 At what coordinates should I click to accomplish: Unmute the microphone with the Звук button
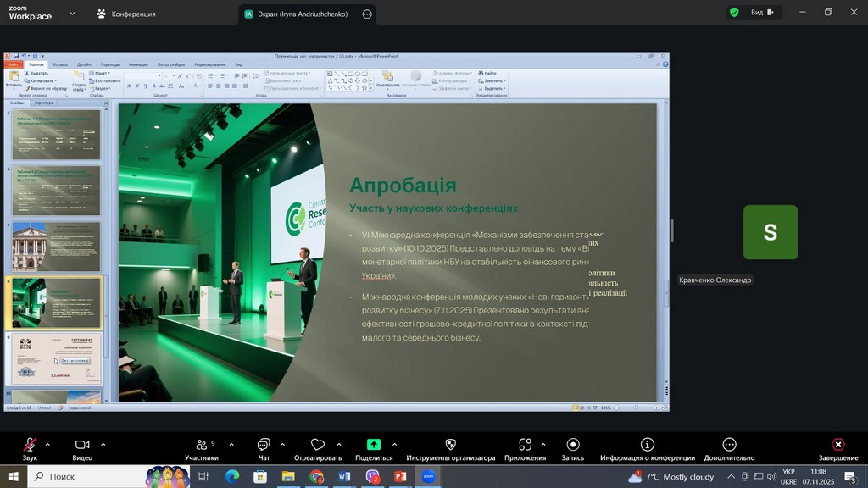click(x=30, y=446)
